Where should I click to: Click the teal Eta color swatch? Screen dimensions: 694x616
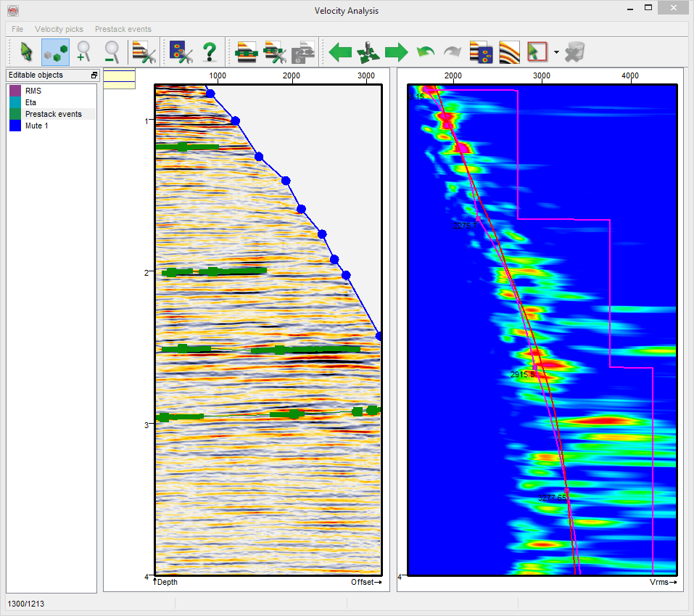15,102
